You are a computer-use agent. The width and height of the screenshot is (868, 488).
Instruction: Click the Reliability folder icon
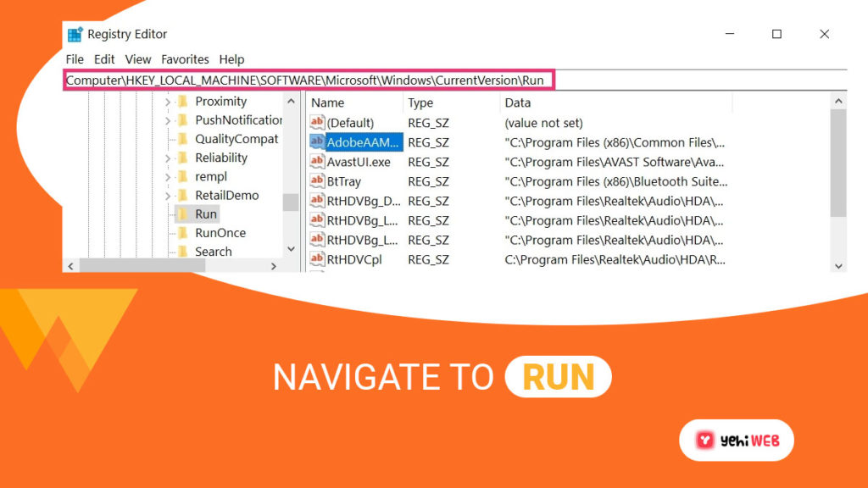(x=182, y=158)
